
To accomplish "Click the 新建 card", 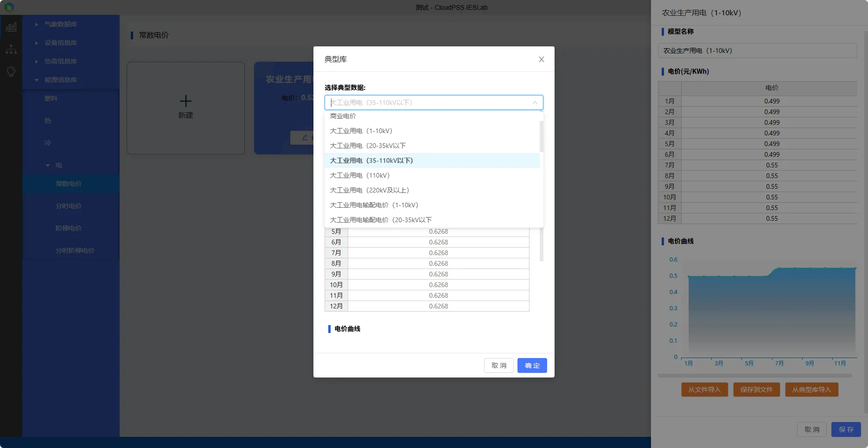I will click(185, 108).
